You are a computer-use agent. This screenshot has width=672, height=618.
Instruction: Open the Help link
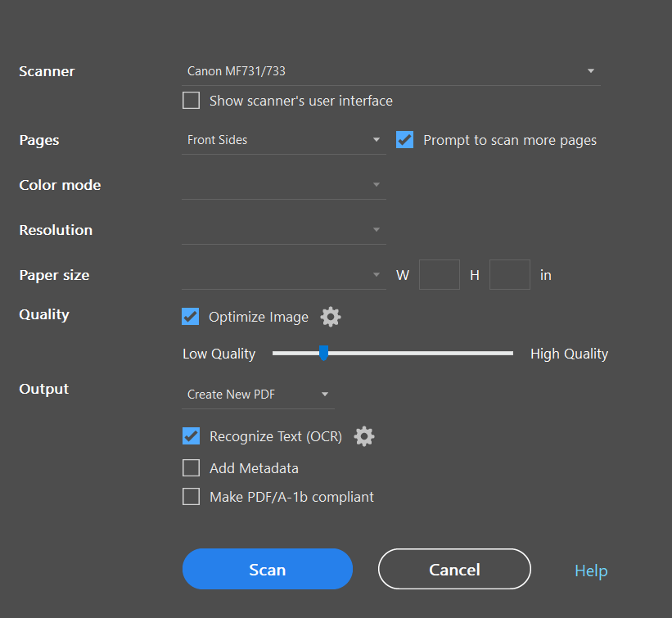591,571
